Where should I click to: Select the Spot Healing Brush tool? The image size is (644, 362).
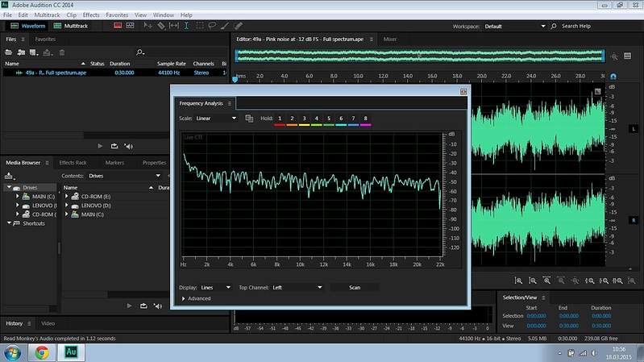coord(238,26)
